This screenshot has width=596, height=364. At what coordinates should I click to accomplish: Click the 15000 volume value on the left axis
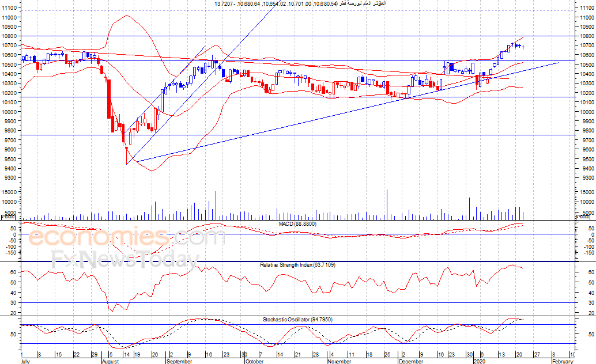[x=9, y=192]
